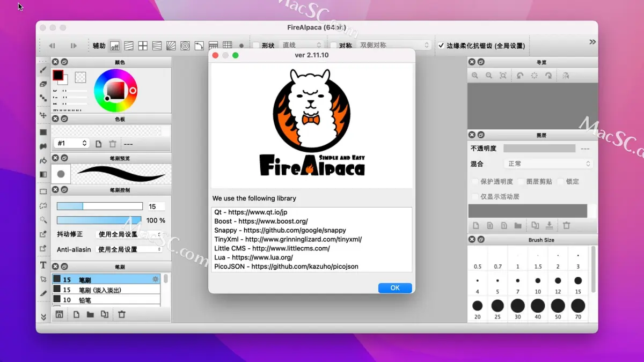Click the redo arrow in top toolbar
This screenshot has width=644, height=362.
(x=74, y=46)
